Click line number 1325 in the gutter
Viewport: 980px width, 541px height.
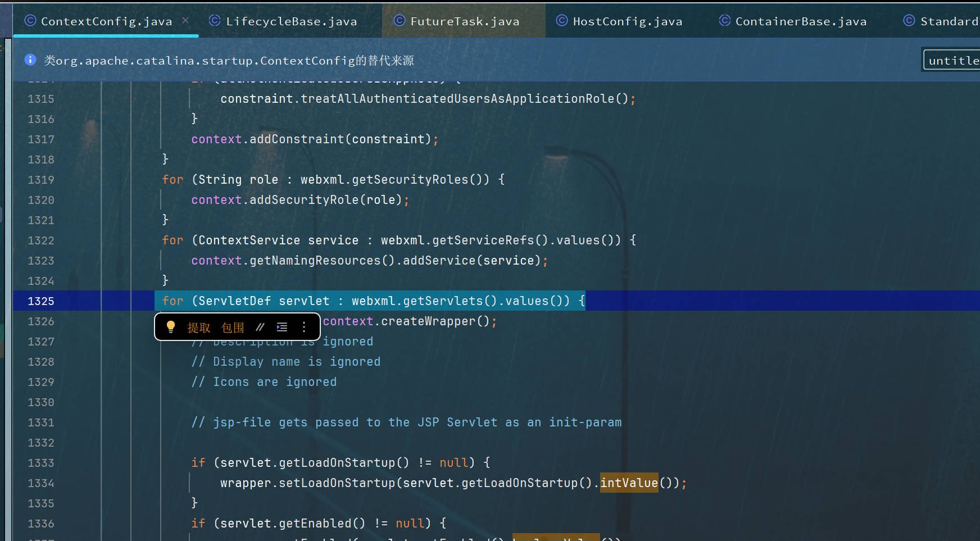(41, 301)
